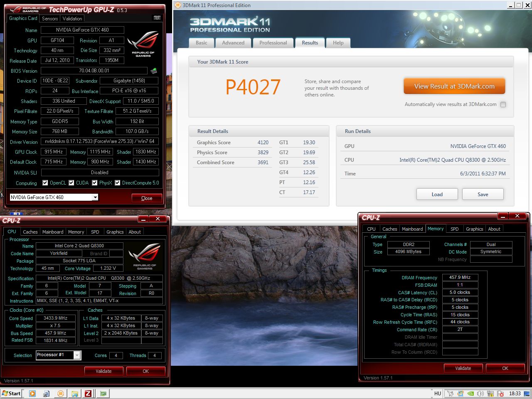This screenshot has width=532, height=399.
Task: Click the ROG logo in left CPU-Z window
Action: (144, 256)
